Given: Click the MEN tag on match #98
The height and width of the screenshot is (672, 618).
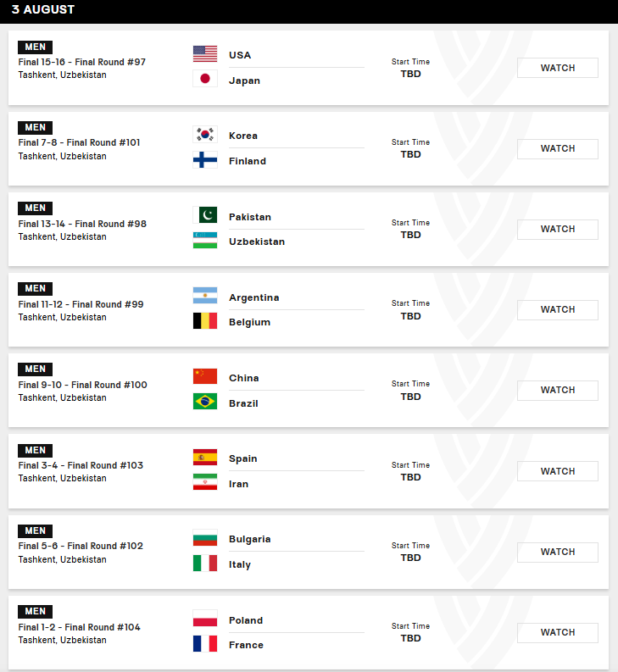Looking at the screenshot, I should pos(35,208).
